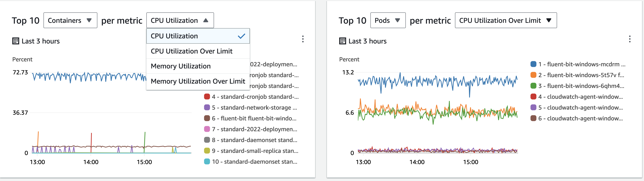
Task: Select legend entry 6 - cloudwatch-agent-window
Action: [580, 118]
